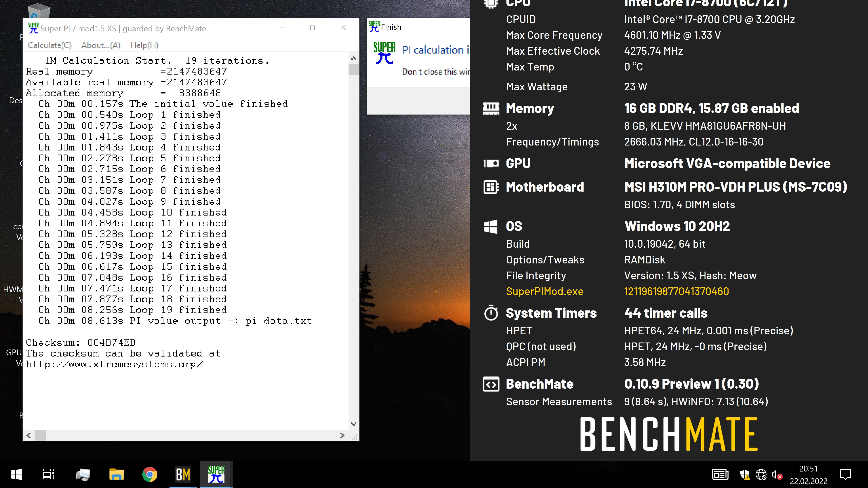Click the '44 timer calls' text

tap(666, 313)
